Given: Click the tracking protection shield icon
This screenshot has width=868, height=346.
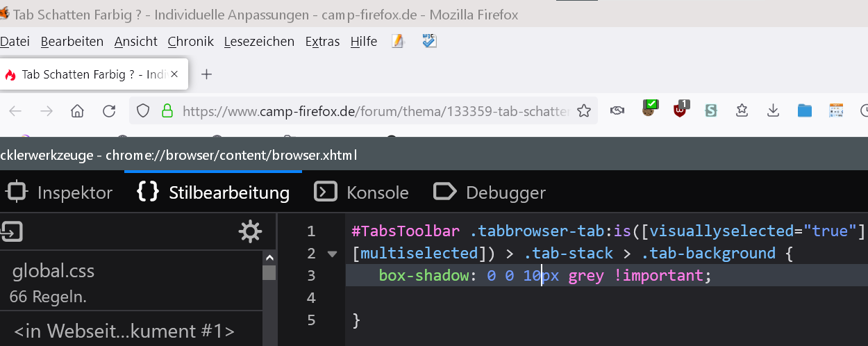Looking at the screenshot, I should pyautogui.click(x=143, y=111).
